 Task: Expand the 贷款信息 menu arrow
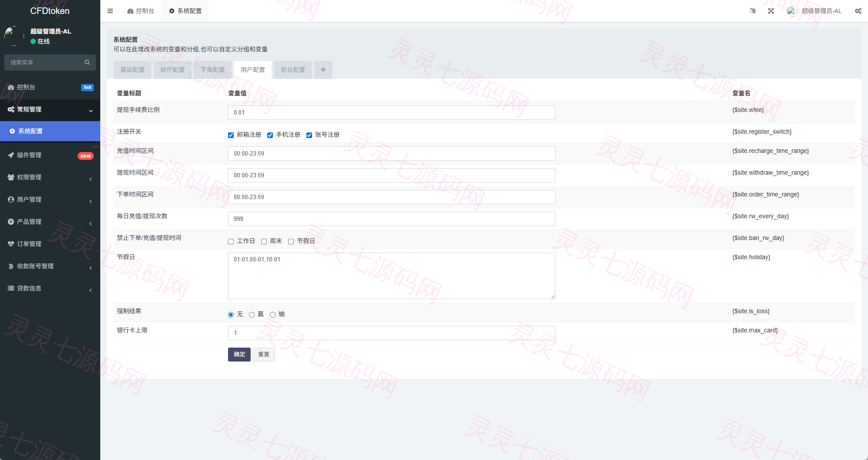click(91, 290)
